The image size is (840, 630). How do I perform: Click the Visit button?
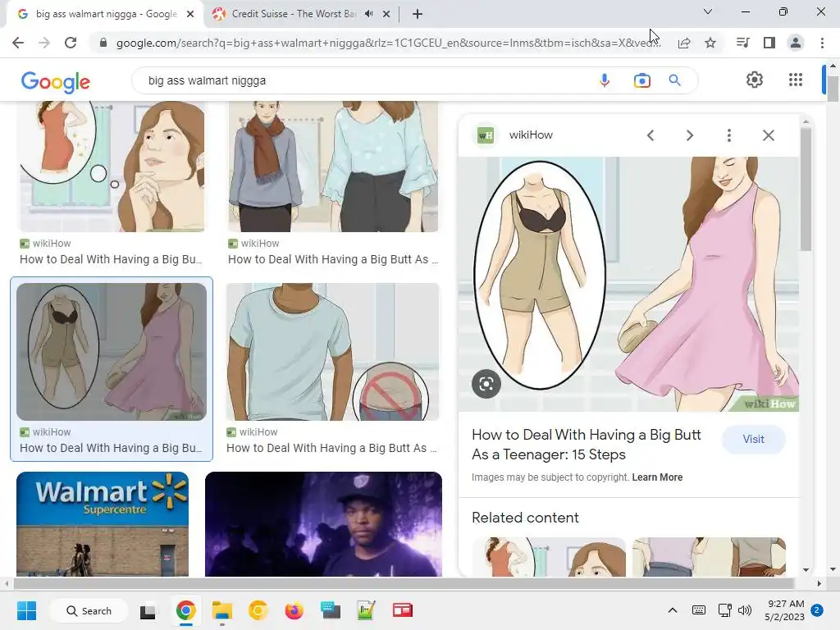click(x=753, y=440)
